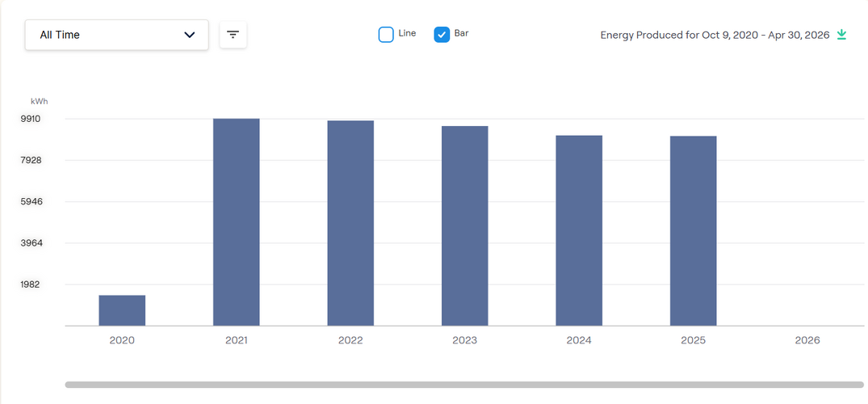
Task: Download energy produced data via green arrow
Action: [x=841, y=35]
